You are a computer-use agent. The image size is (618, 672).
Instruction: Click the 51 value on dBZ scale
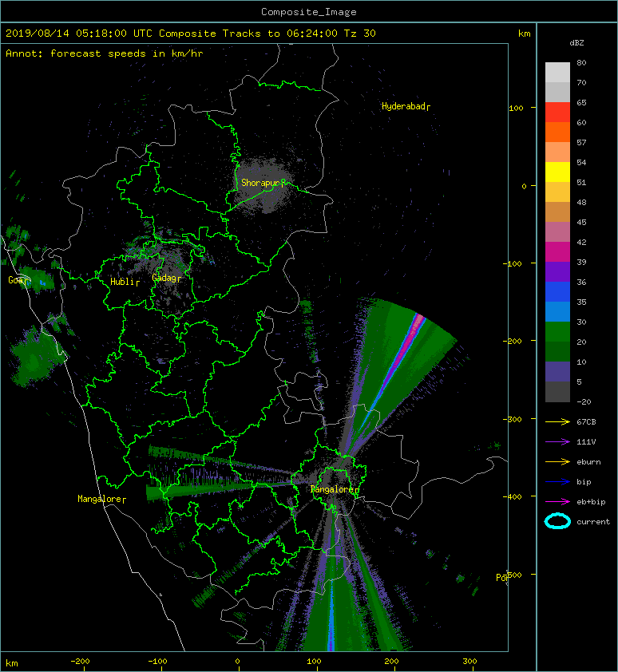(581, 183)
